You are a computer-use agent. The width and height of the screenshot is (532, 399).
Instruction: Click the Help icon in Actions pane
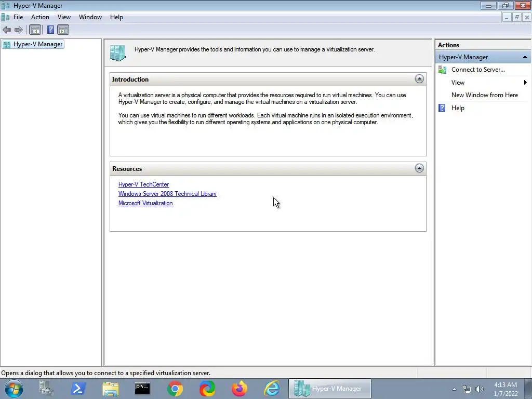click(x=442, y=108)
